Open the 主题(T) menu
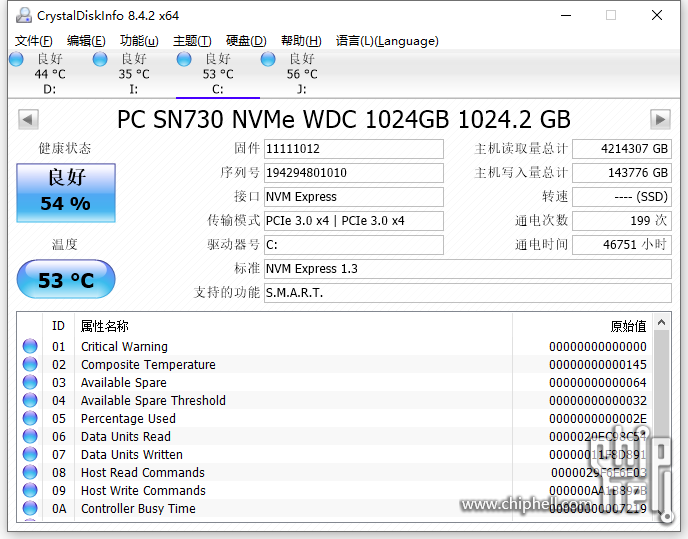 tap(192, 41)
